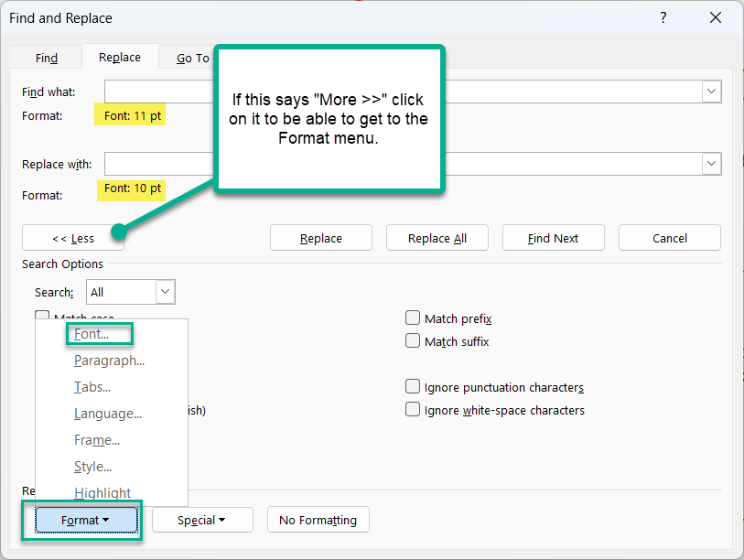Open the Format dropdown button

[x=86, y=520]
